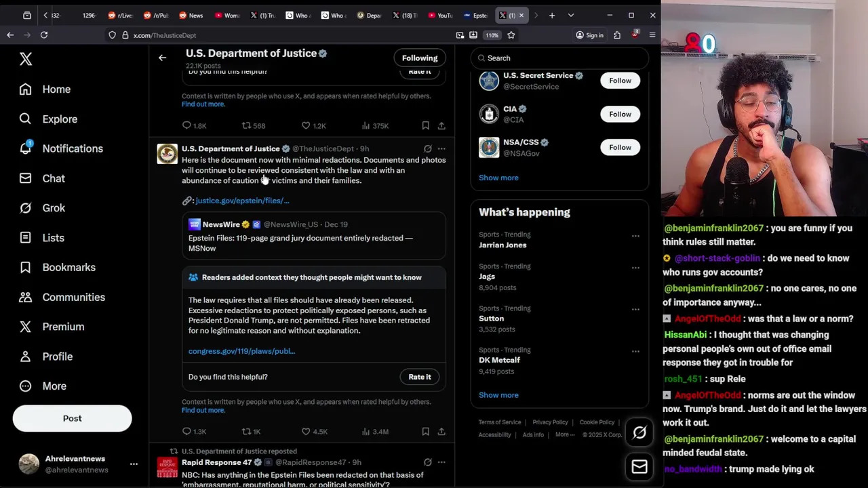This screenshot has width=868, height=488.
Task: Reply to post with 1.8K replies
Action: [195, 125]
